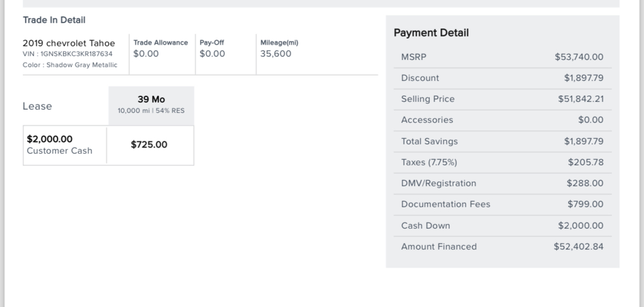Click the Pay-Off $0.00 value
This screenshot has height=307, width=644.
(x=212, y=53)
